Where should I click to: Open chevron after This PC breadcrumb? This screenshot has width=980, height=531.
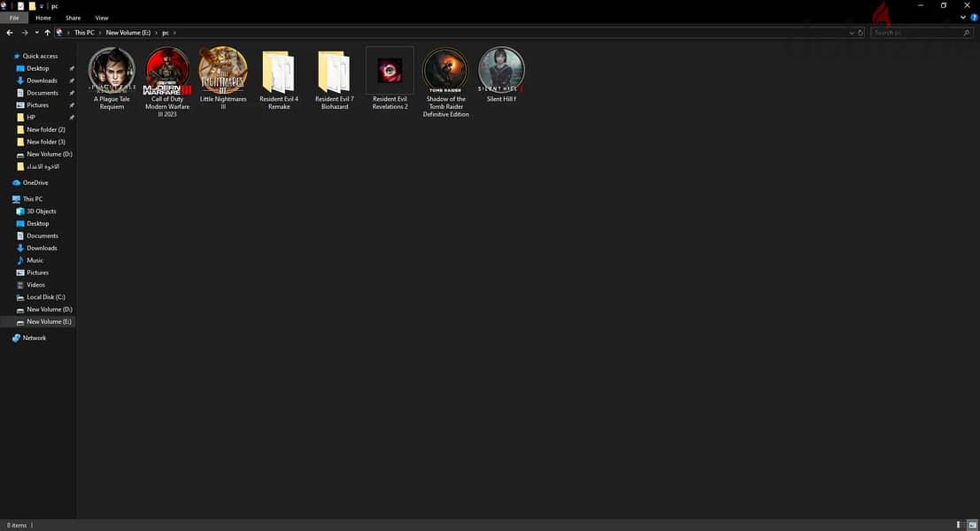[100, 33]
